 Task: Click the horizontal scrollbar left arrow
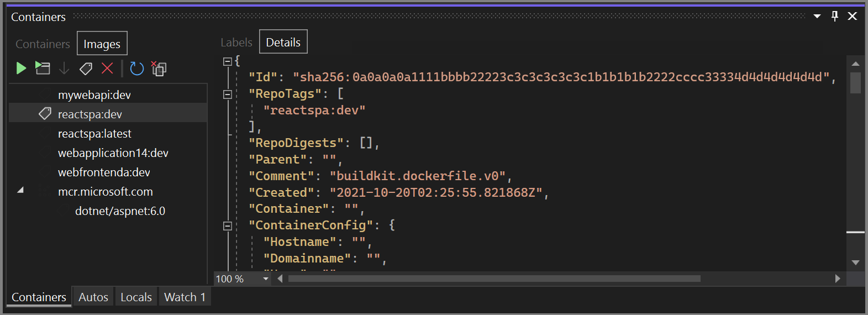coord(280,279)
